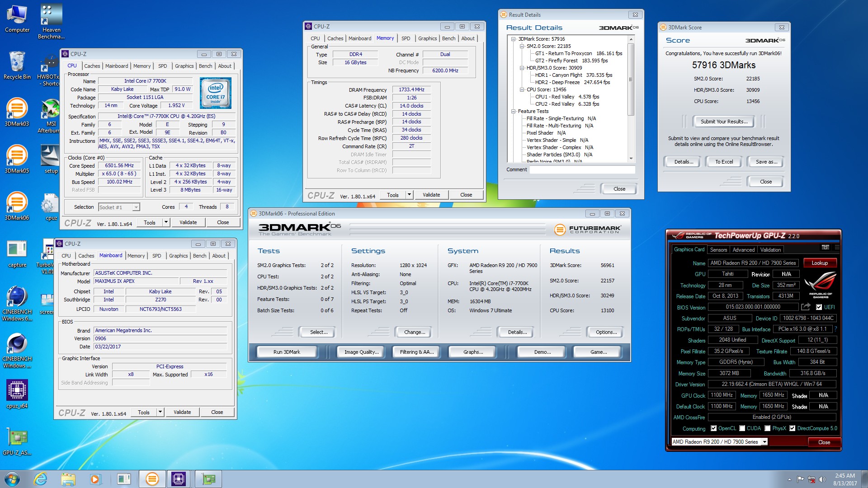868x488 pixels.
Task: Collapse the CPU Score tree node
Action: (522, 89)
